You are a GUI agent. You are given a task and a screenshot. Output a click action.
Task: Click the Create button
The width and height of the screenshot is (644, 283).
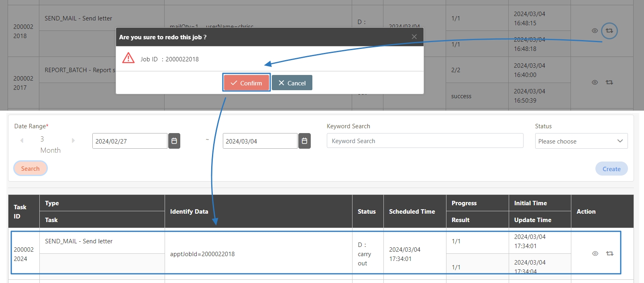point(611,169)
